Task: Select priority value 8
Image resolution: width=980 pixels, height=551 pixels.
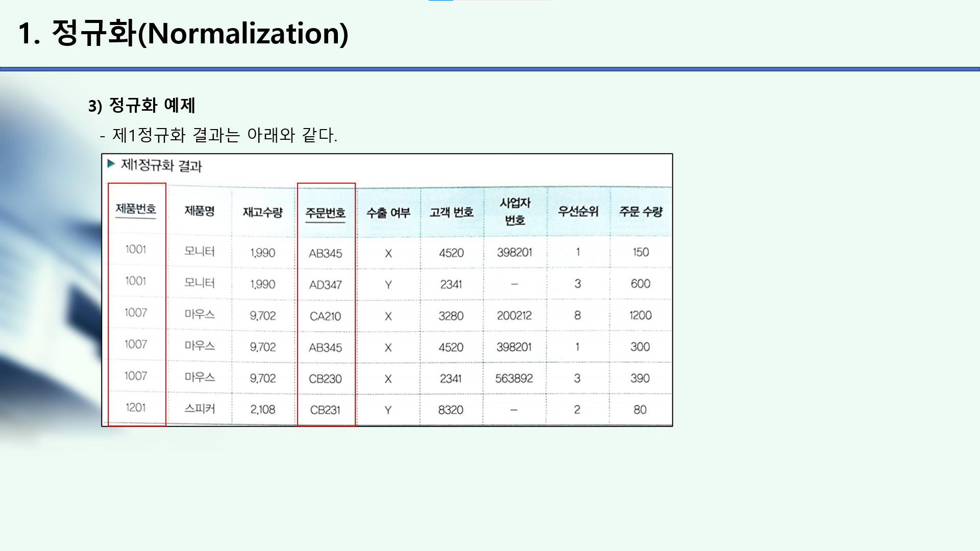Action: 577,315
